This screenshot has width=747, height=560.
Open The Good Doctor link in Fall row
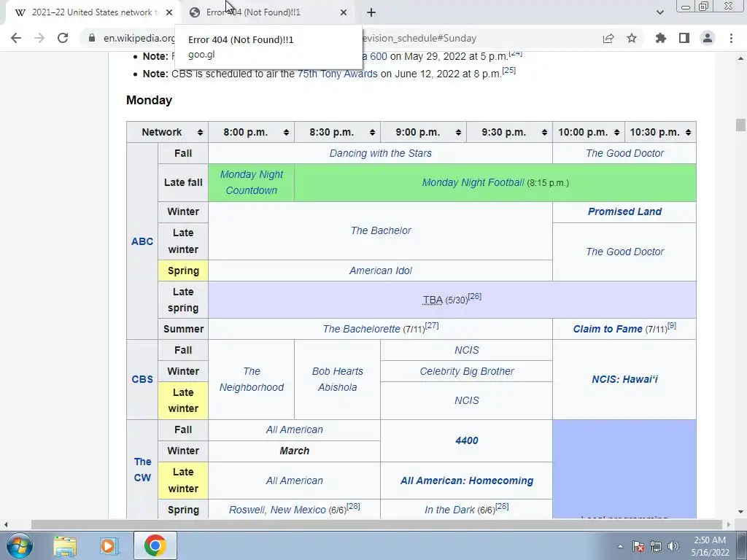click(624, 153)
